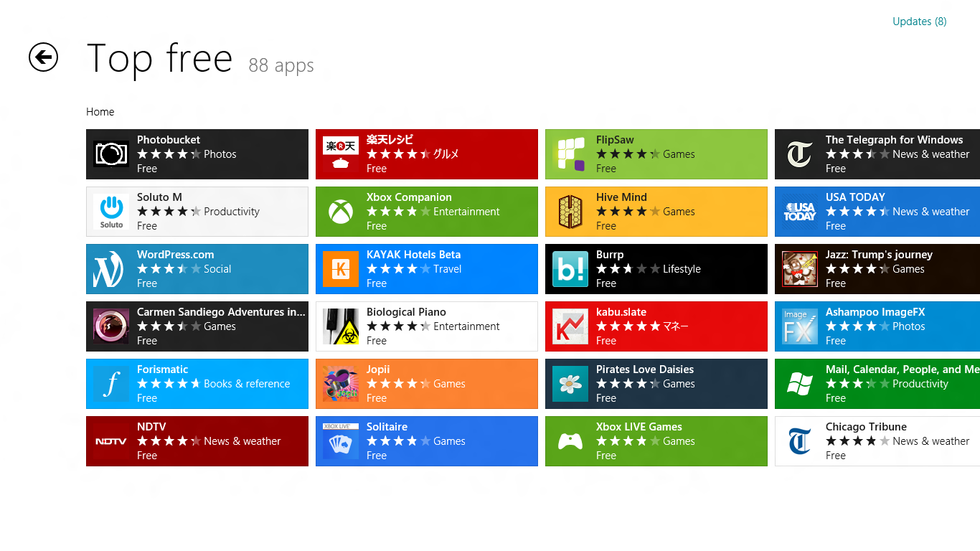Image resolution: width=980 pixels, height=551 pixels.
Task: Open the WordPress.com logo icon
Action: pyautogui.click(x=111, y=269)
